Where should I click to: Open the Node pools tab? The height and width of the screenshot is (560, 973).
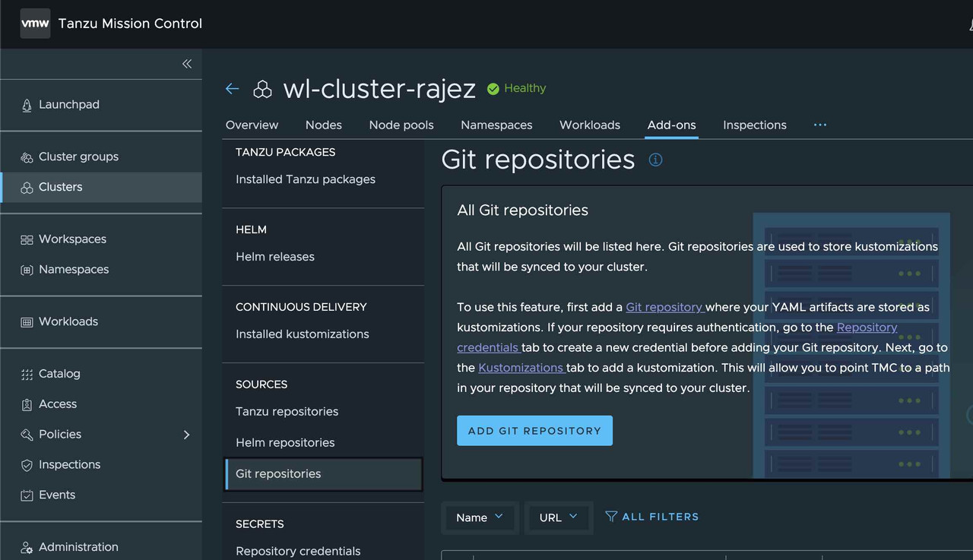click(401, 125)
